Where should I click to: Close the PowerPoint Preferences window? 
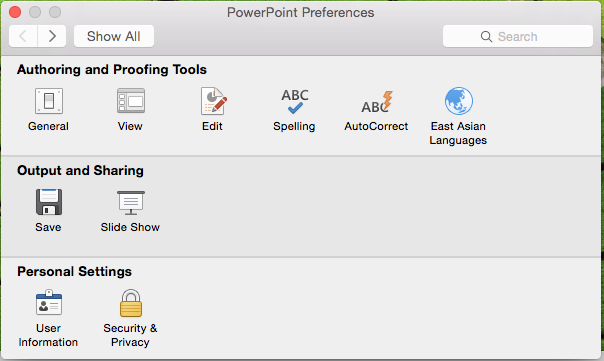click(x=15, y=12)
